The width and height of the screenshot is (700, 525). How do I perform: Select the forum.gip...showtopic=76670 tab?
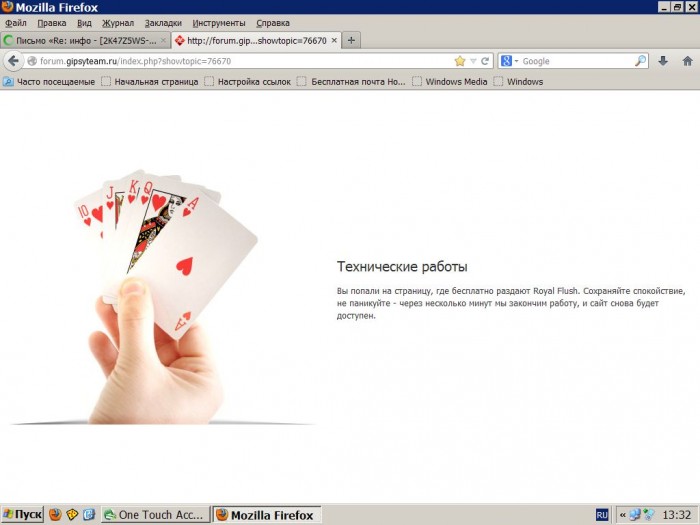click(x=257, y=41)
